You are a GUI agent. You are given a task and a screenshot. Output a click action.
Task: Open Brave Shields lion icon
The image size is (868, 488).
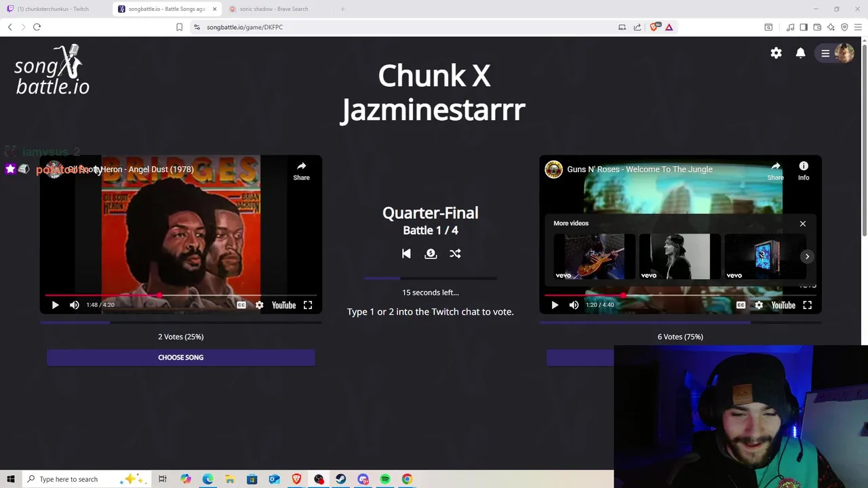654,27
